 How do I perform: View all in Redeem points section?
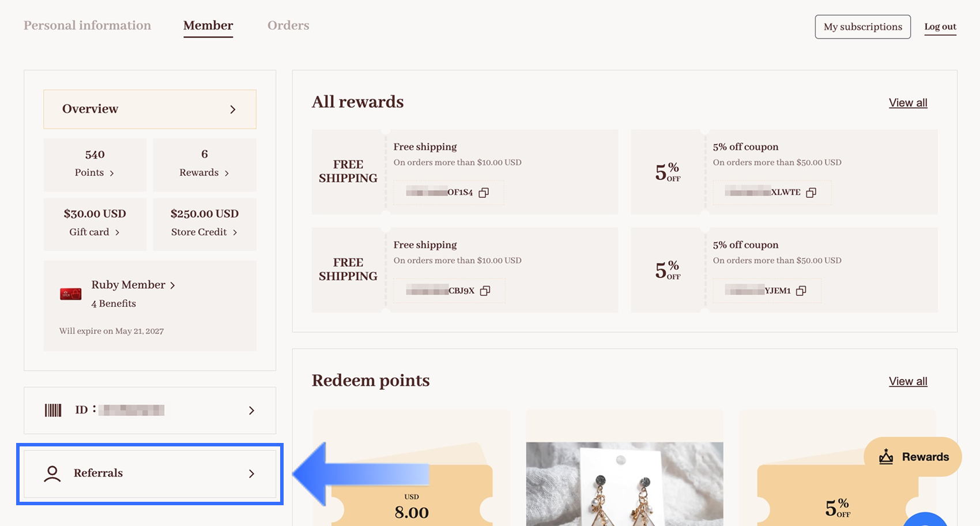[x=908, y=381]
